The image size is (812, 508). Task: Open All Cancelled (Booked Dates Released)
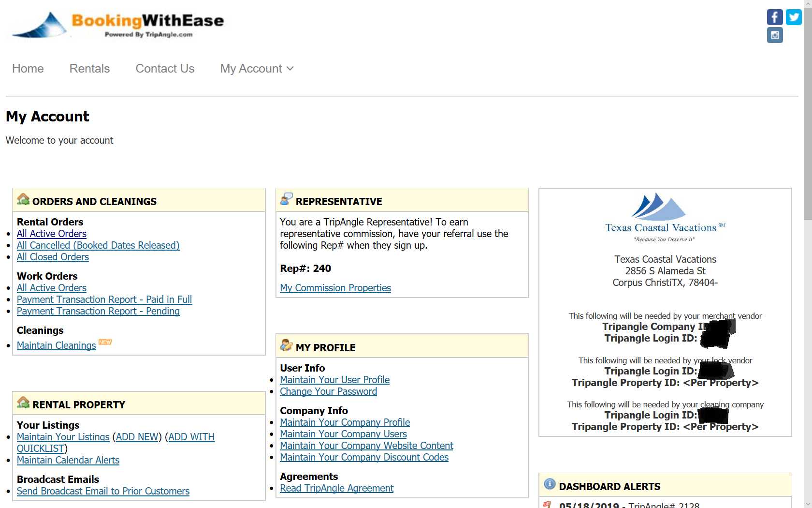tap(98, 245)
